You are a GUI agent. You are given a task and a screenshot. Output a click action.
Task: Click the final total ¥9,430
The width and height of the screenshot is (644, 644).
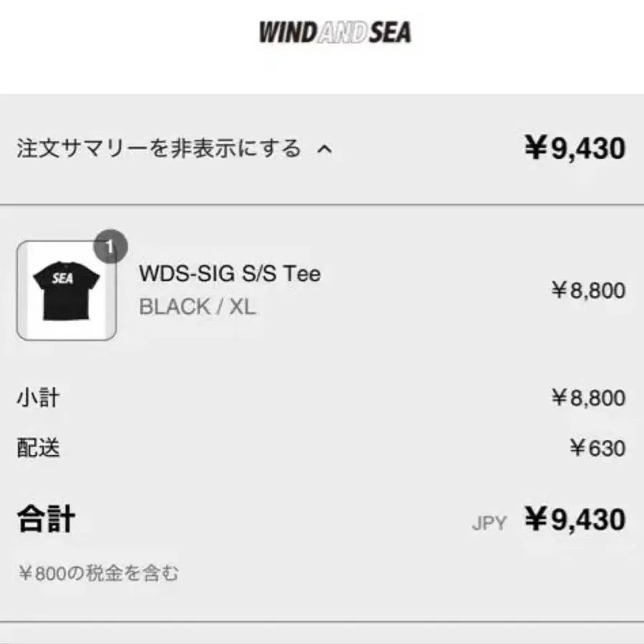pos(575,519)
